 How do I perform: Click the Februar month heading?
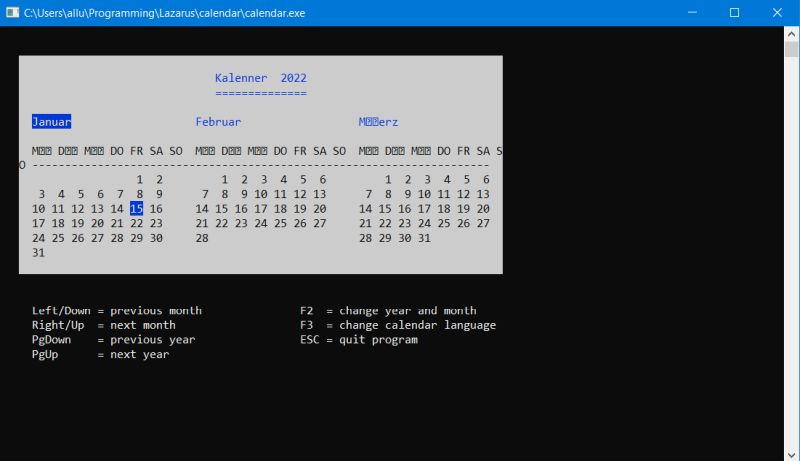coord(218,122)
